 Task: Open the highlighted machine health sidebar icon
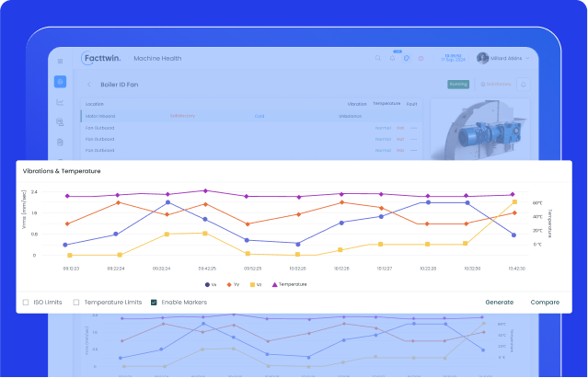tap(60, 82)
